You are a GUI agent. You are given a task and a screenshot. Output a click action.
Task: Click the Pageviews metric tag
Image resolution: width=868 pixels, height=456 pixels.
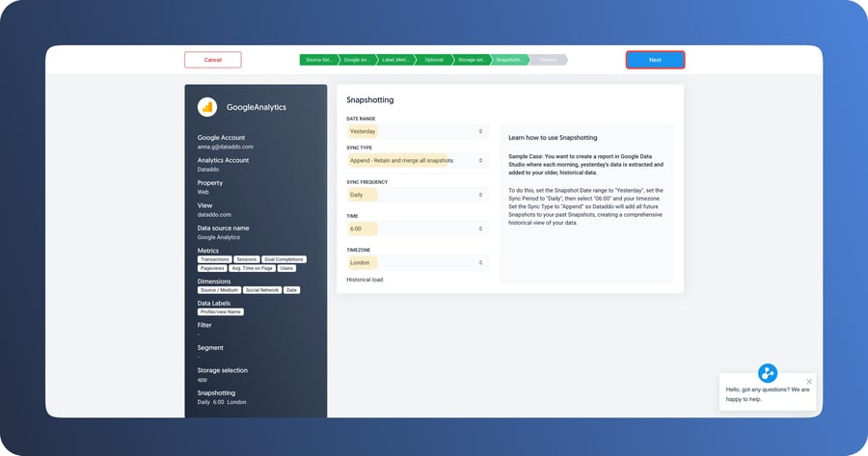click(x=212, y=268)
